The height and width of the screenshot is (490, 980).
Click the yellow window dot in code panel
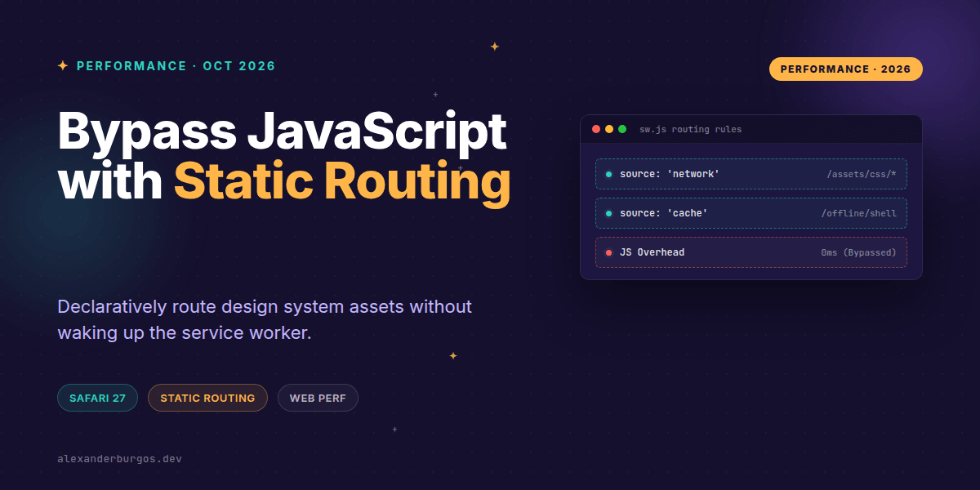(x=609, y=129)
